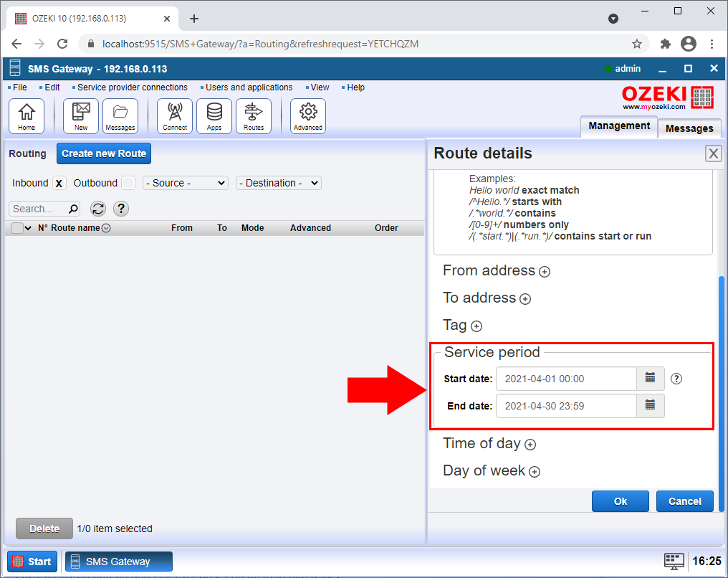Open the Ozeki Start menu button

point(32,562)
